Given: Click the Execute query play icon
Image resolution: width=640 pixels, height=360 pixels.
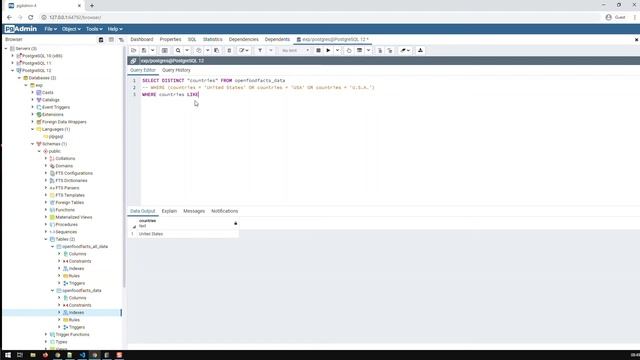Looking at the screenshot, I should 328,51.
